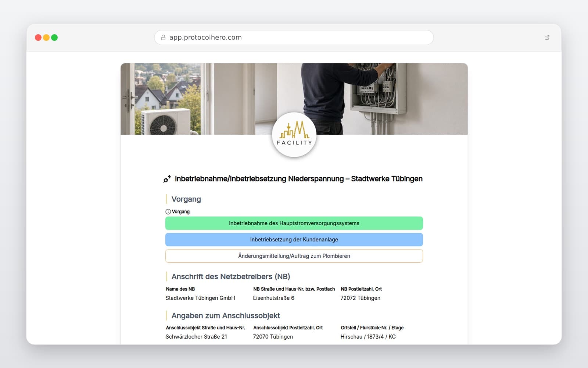Click the green maximize window button
588x368 pixels.
point(54,38)
